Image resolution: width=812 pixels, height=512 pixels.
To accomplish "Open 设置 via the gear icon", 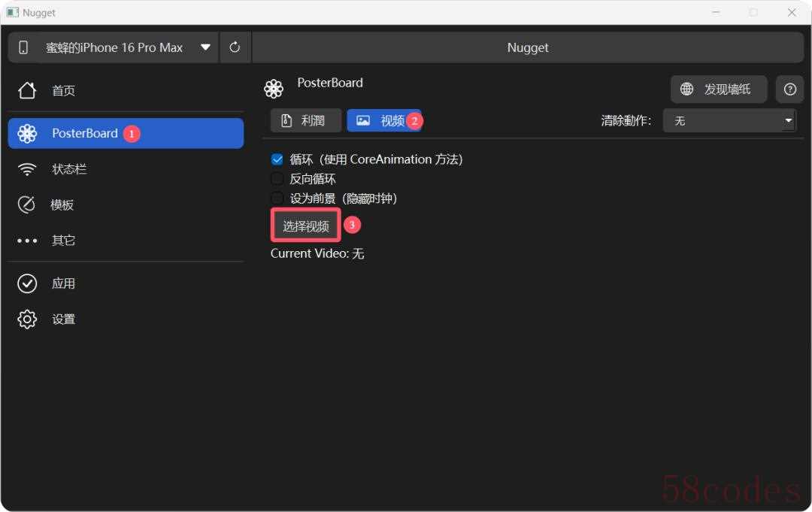I will point(27,320).
